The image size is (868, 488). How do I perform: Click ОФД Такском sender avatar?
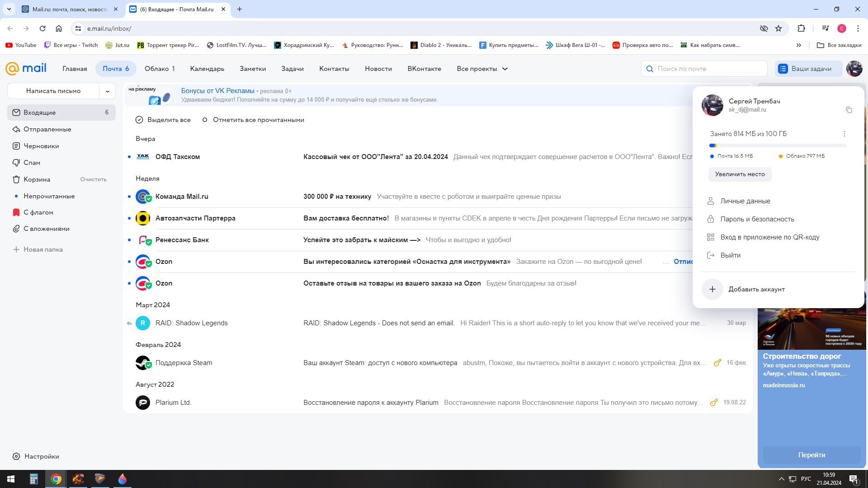click(143, 157)
